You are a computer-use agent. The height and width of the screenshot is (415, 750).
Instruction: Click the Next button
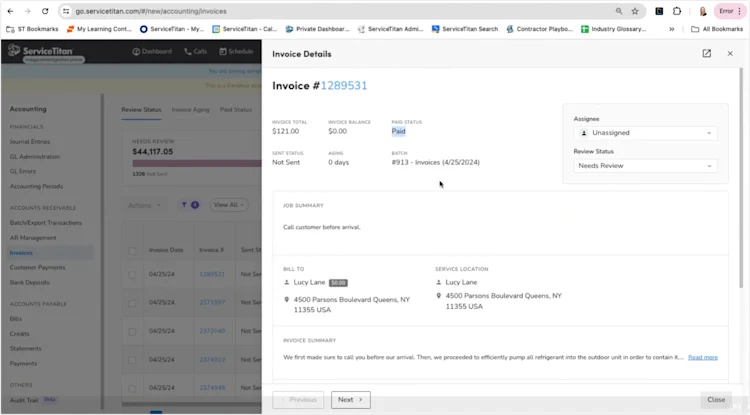click(351, 400)
